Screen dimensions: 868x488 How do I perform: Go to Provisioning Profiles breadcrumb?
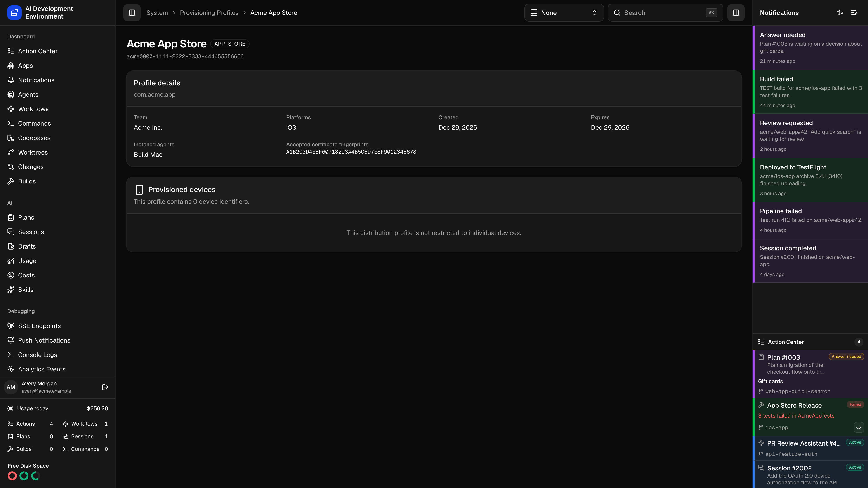209,13
